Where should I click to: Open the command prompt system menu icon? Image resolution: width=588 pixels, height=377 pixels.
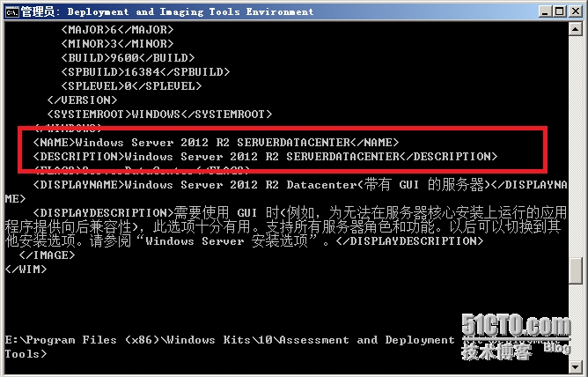(12, 12)
